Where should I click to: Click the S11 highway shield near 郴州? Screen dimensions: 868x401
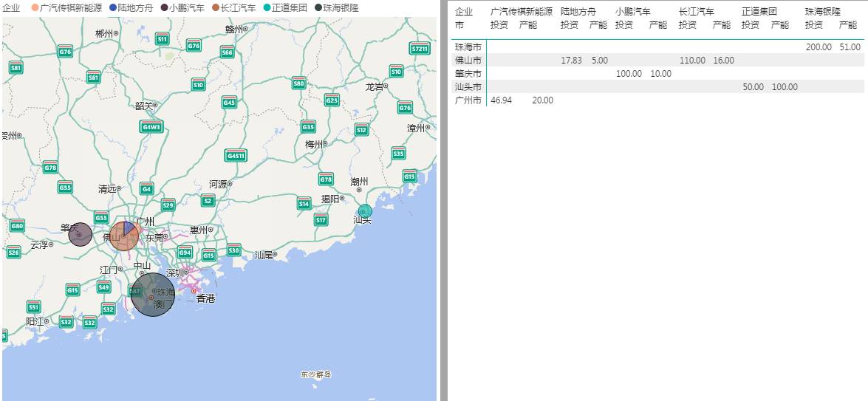(x=163, y=38)
